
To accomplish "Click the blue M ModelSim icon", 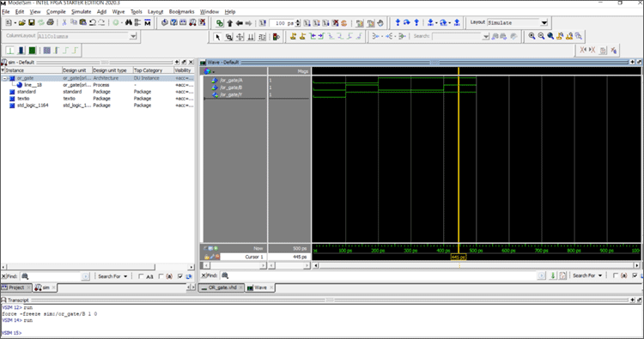I will [x=148, y=22].
